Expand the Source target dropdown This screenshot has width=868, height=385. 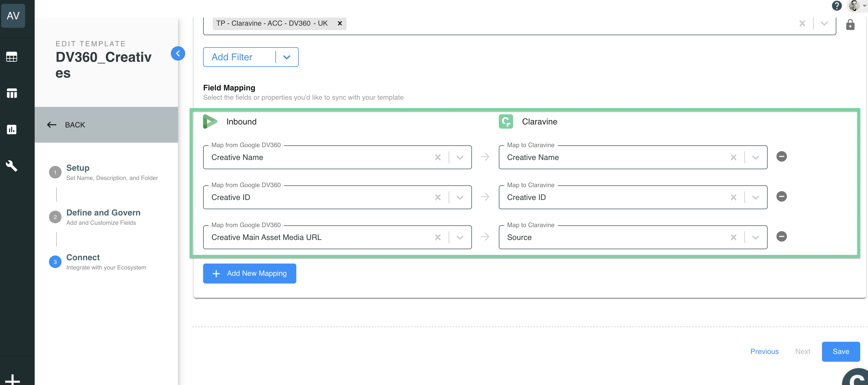pos(756,237)
